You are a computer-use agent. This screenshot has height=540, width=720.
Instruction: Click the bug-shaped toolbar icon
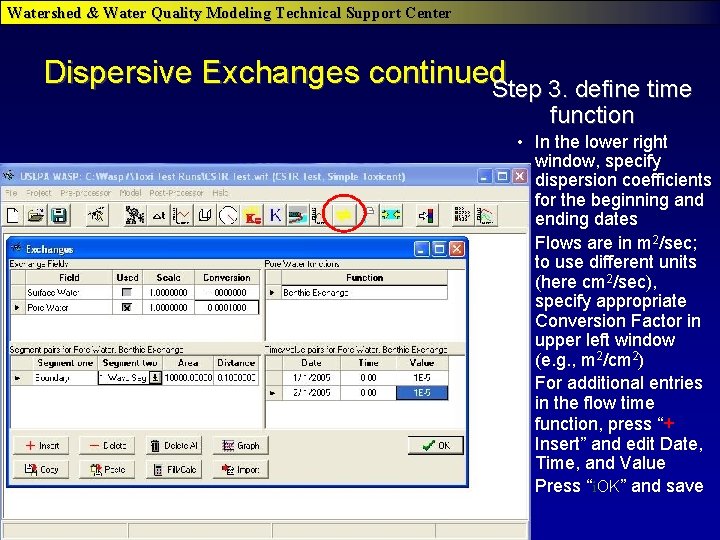97,215
